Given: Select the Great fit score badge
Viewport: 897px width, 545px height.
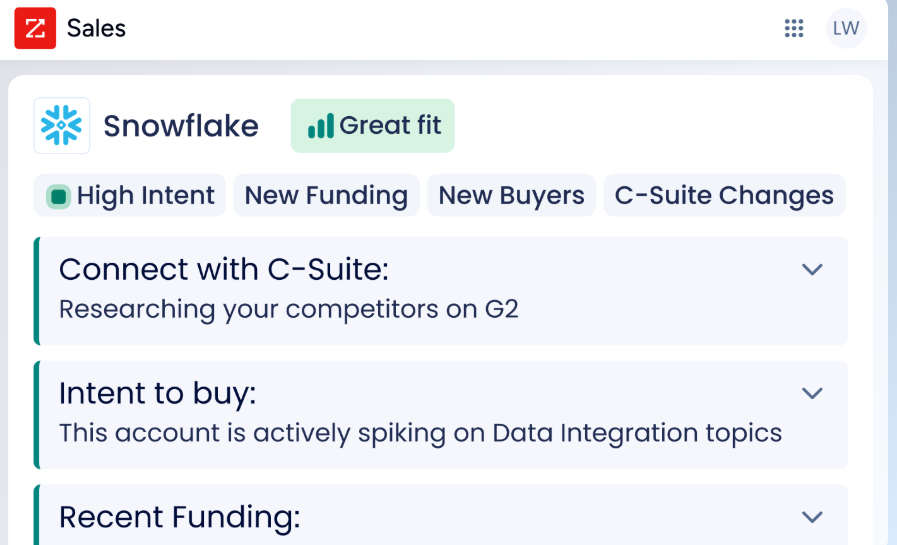Looking at the screenshot, I should click(372, 126).
